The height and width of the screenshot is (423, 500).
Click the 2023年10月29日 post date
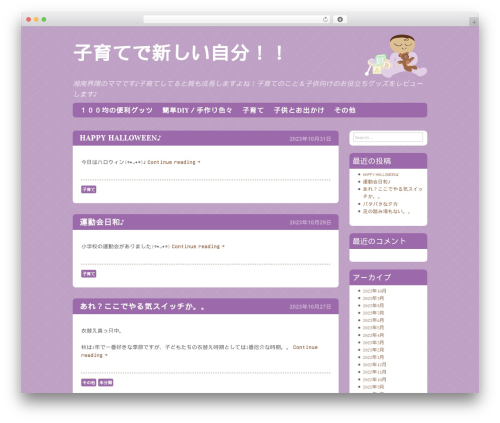point(310,222)
